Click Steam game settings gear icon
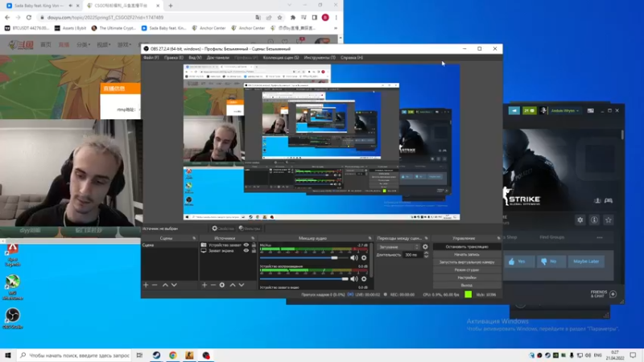This screenshot has height=362, width=644. (x=580, y=220)
